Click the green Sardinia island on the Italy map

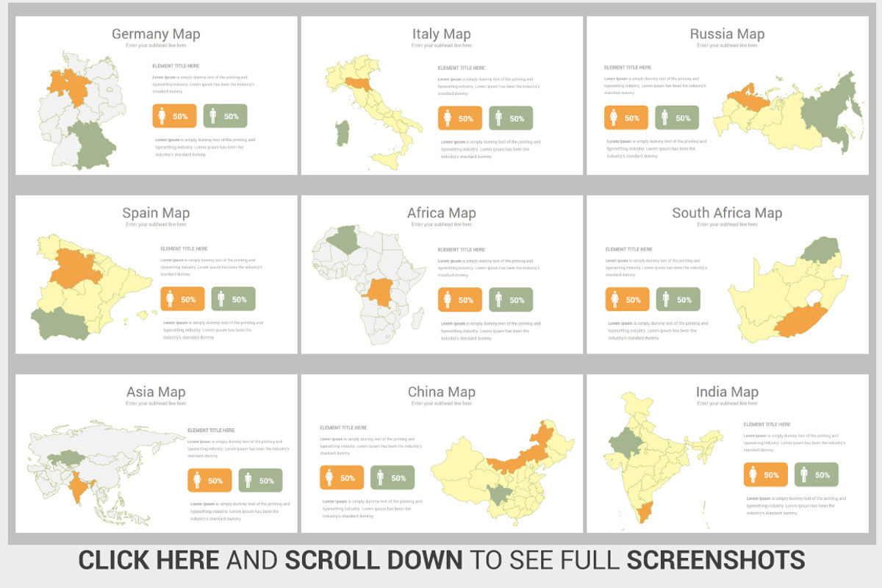341,133
